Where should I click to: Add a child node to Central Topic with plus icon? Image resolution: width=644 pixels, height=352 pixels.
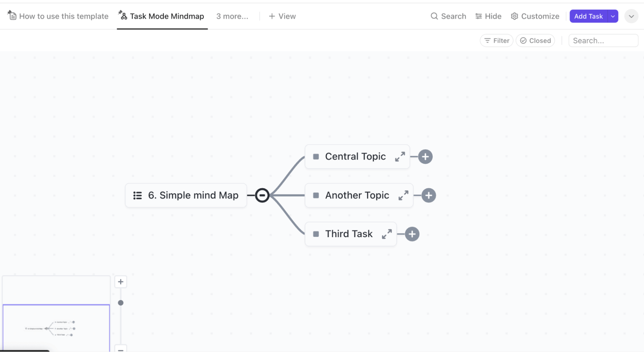[425, 157]
